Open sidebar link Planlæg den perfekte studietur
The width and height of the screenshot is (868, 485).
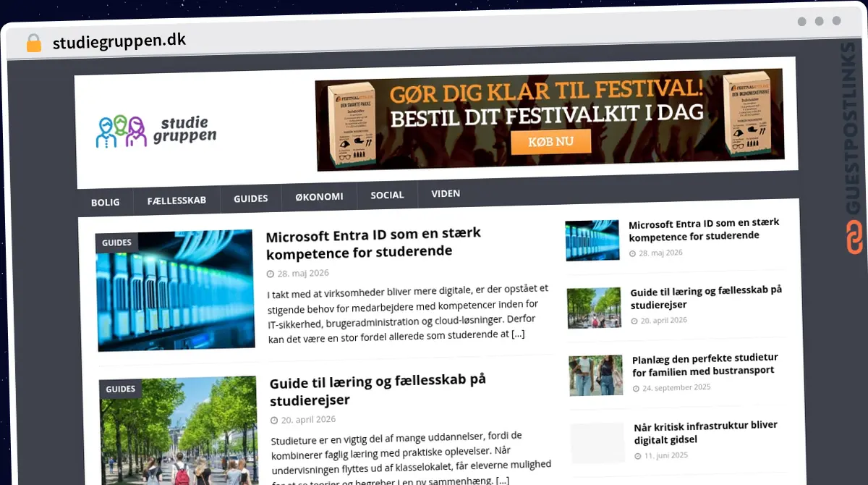(705, 365)
